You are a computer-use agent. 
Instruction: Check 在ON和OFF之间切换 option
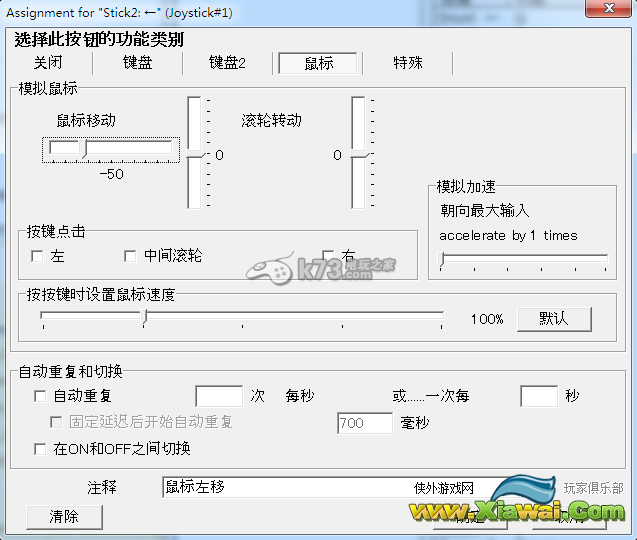point(40,449)
